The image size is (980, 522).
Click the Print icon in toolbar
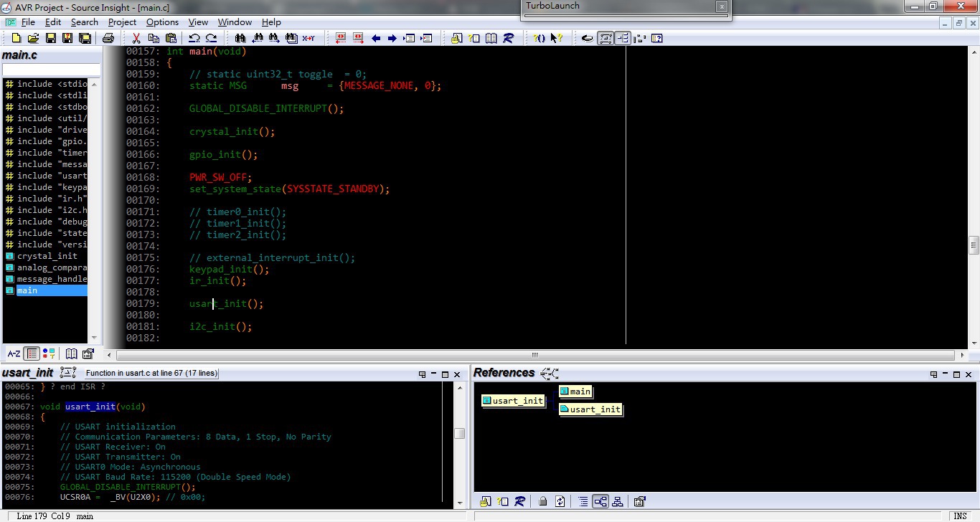pyautogui.click(x=108, y=38)
